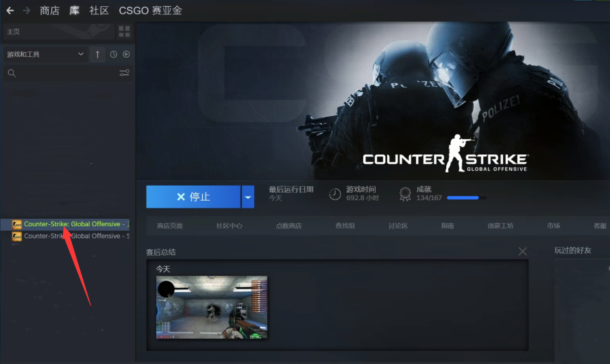This screenshot has width=610, height=364.
Task: Click the 游戏时间 clock icon
Action: click(x=334, y=194)
